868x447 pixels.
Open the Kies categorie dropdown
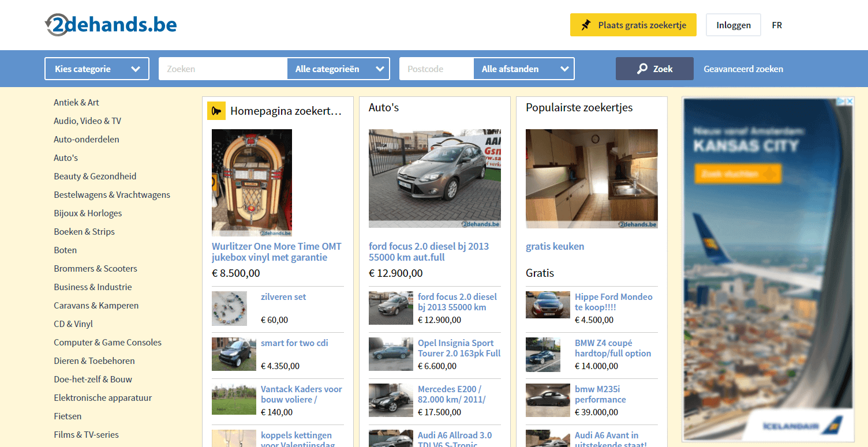97,69
